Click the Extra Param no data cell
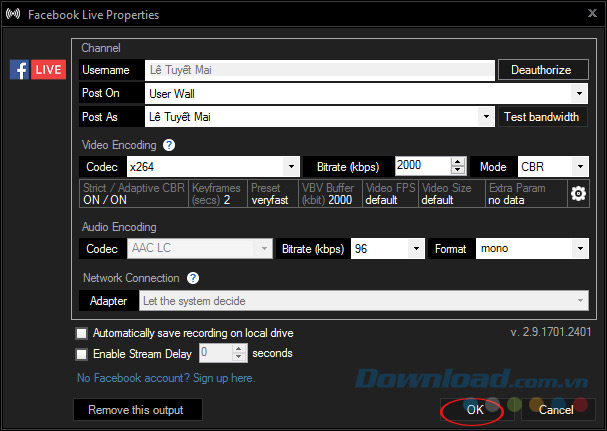The width and height of the screenshot is (607, 431). [526, 194]
